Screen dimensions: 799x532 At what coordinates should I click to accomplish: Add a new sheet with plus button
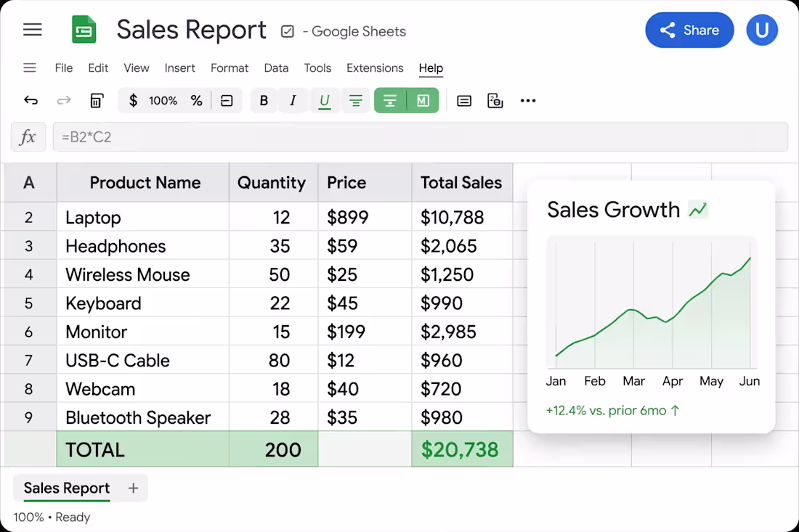[134, 488]
